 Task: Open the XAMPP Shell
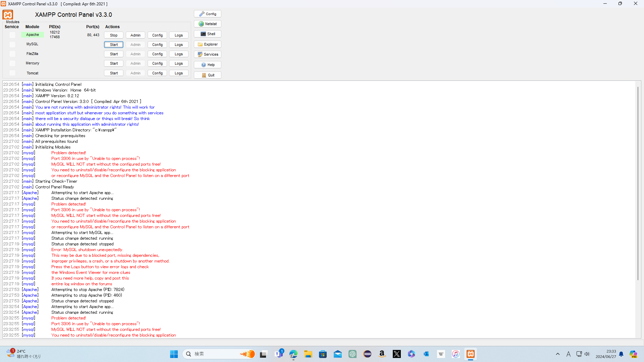pos(207,34)
